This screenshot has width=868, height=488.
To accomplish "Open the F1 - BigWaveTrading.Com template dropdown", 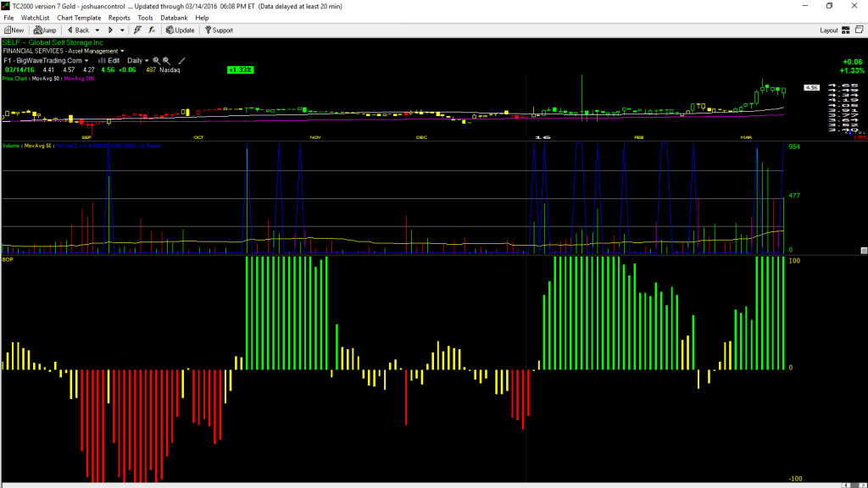I will tap(86, 61).
